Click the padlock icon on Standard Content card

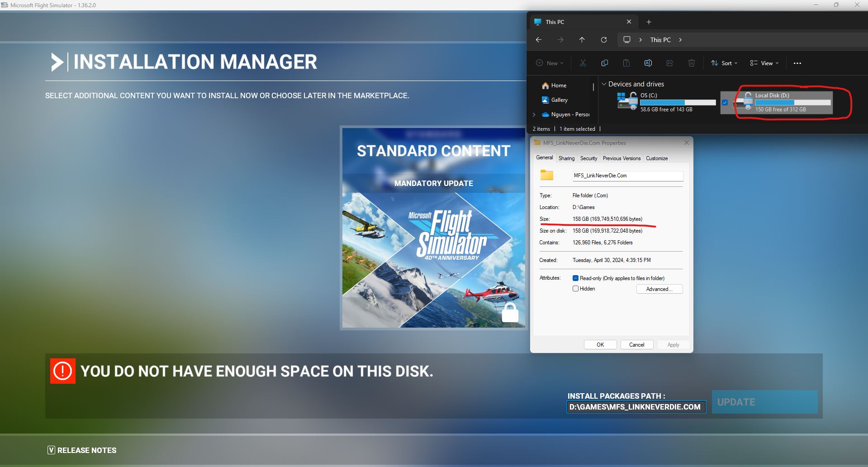pos(510,313)
